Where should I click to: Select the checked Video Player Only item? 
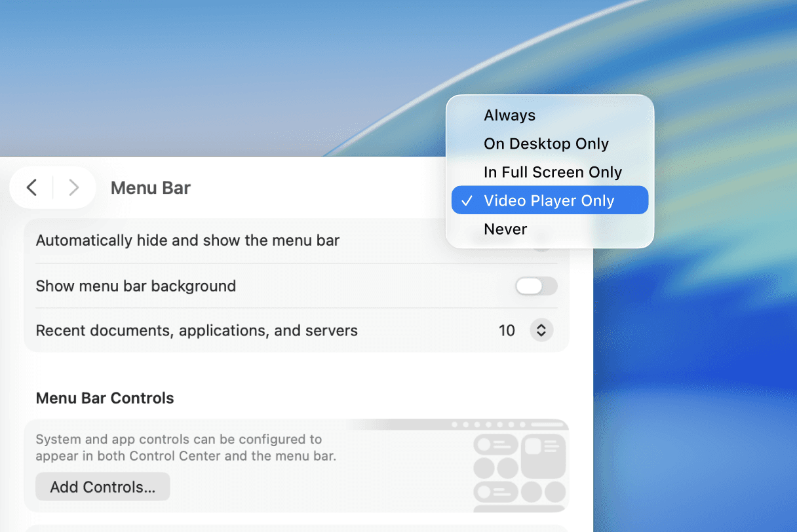coord(549,200)
